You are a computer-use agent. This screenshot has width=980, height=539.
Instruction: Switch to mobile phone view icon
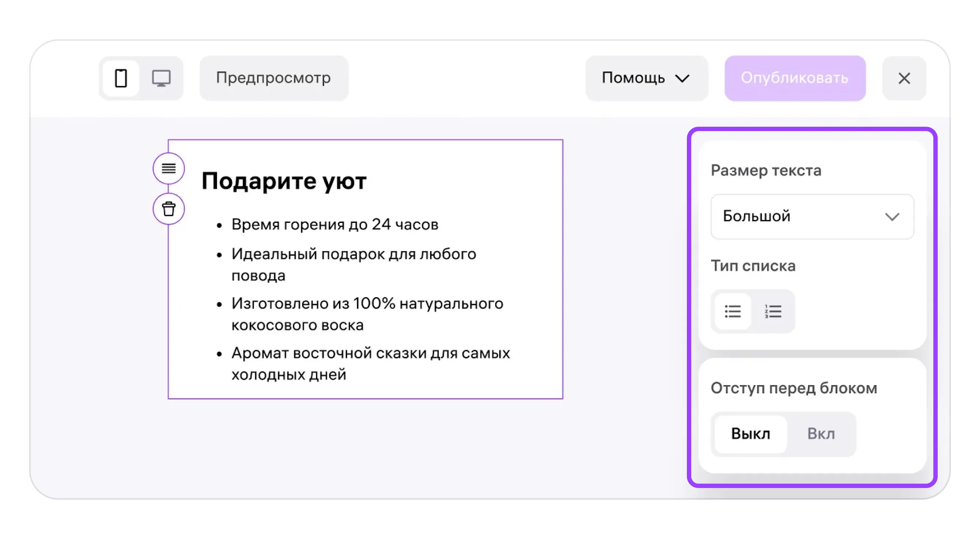tap(121, 78)
